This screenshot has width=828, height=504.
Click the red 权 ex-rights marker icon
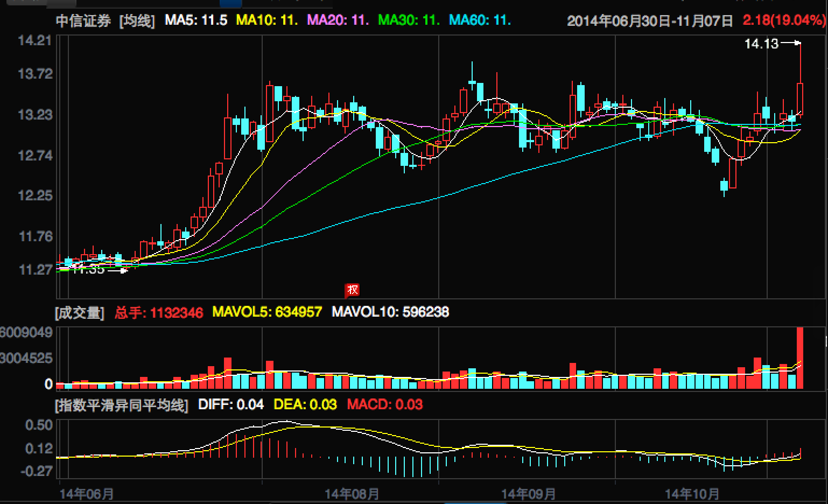click(x=352, y=290)
